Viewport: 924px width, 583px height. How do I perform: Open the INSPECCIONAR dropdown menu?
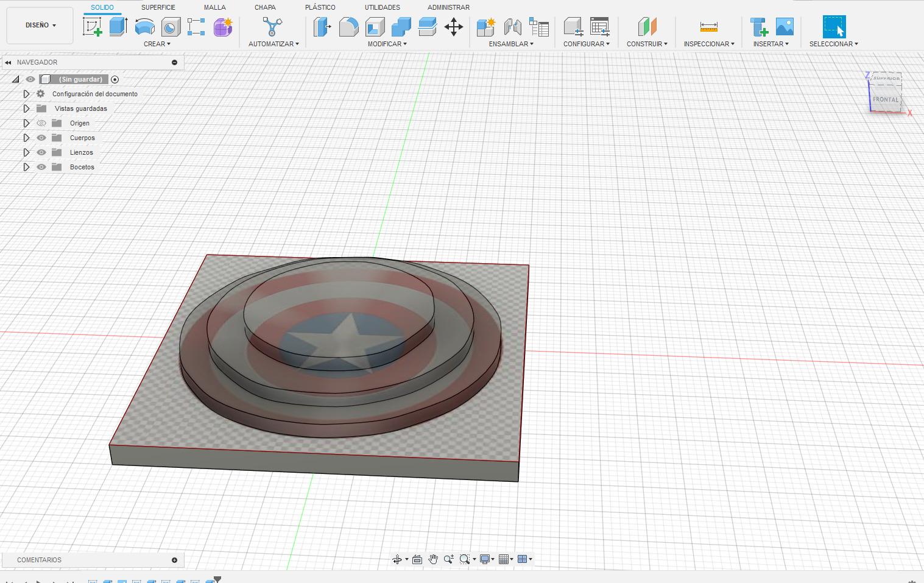(x=709, y=44)
